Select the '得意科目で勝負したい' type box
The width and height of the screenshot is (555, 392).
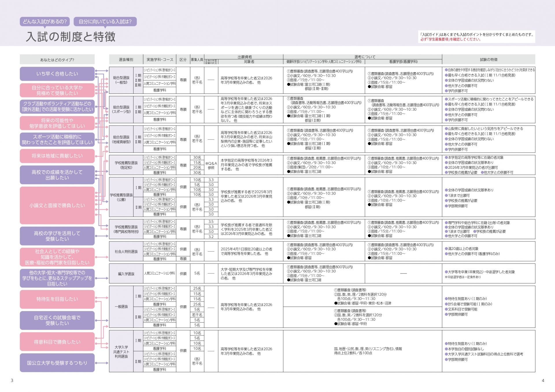pyautogui.click(x=57, y=342)
